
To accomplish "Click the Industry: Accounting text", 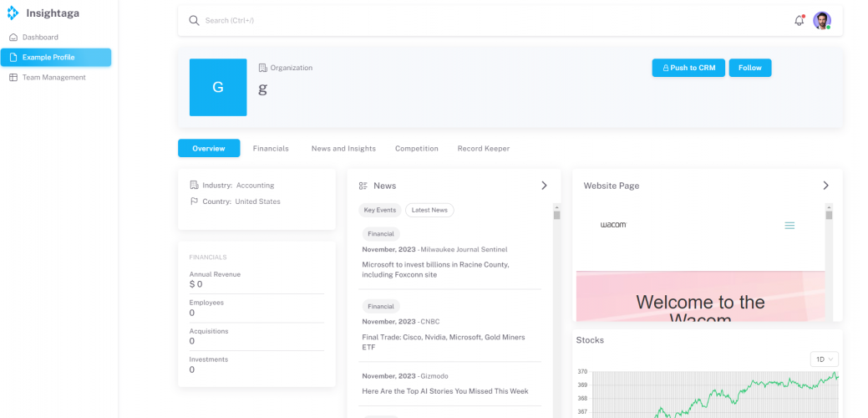I will [239, 186].
